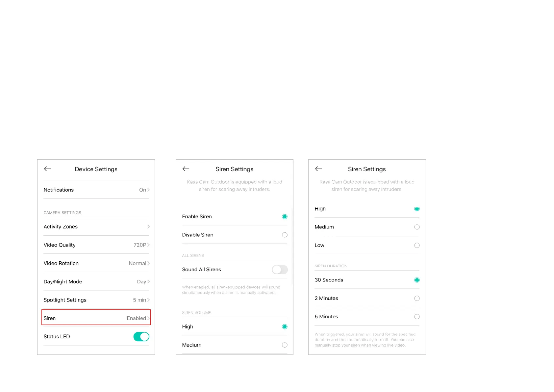Image resolution: width=554 pixels, height=392 pixels.
Task: Select Disable Siren radio button
Action: tap(285, 235)
